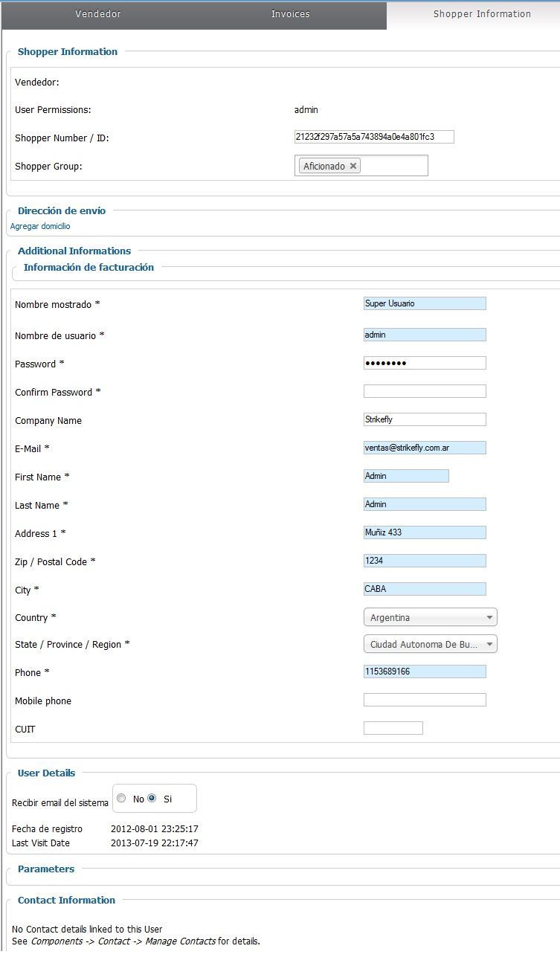Image resolution: width=560 pixels, height=966 pixels.
Task: Edit the E-Mail field
Action: tap(425, 448)
